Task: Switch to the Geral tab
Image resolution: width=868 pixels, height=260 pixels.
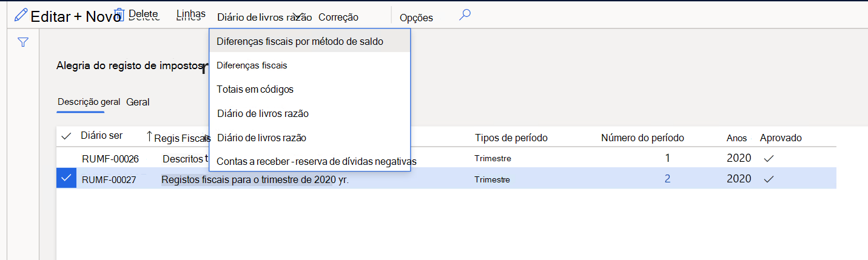Action: coord(138,102)
